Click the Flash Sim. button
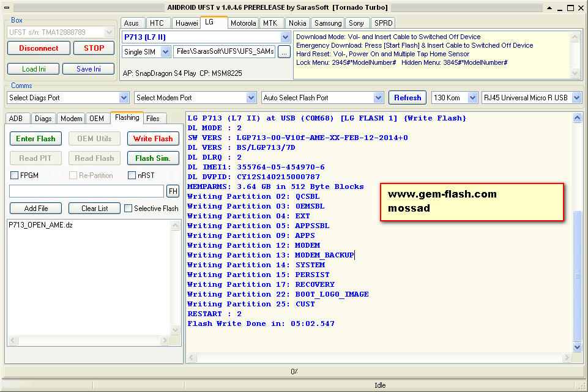 [153, 158]
